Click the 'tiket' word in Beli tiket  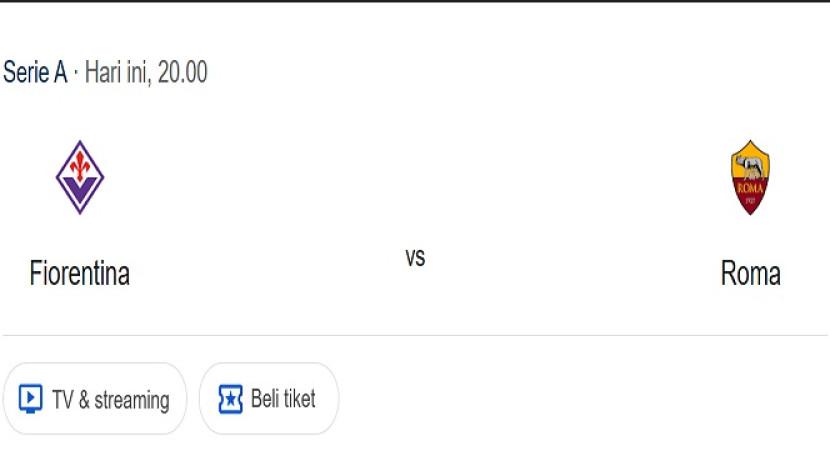click(x=299, y=399)
